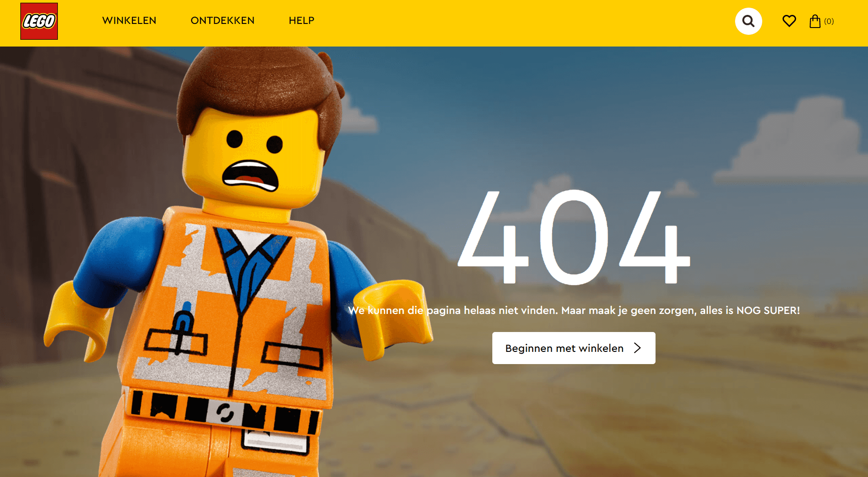868x477 pixels.
Task: Open the wishlist heart icon
Action: [789, 21]
